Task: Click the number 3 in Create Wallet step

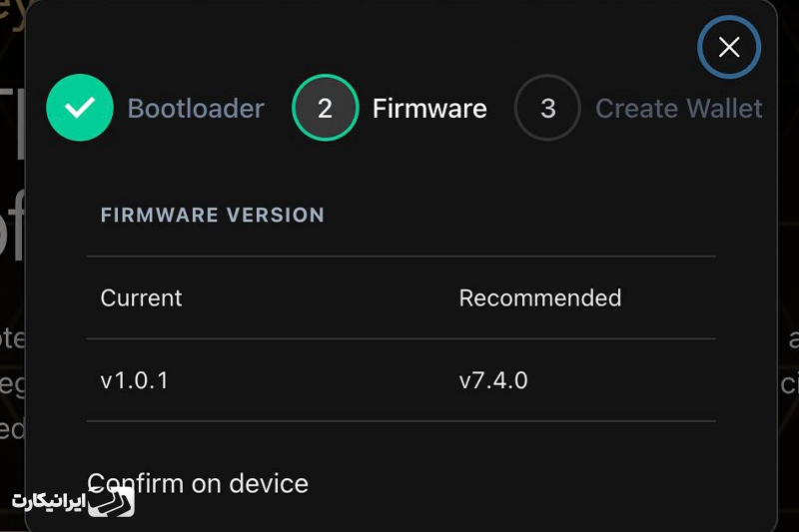Action: click(x=547, y=108)
